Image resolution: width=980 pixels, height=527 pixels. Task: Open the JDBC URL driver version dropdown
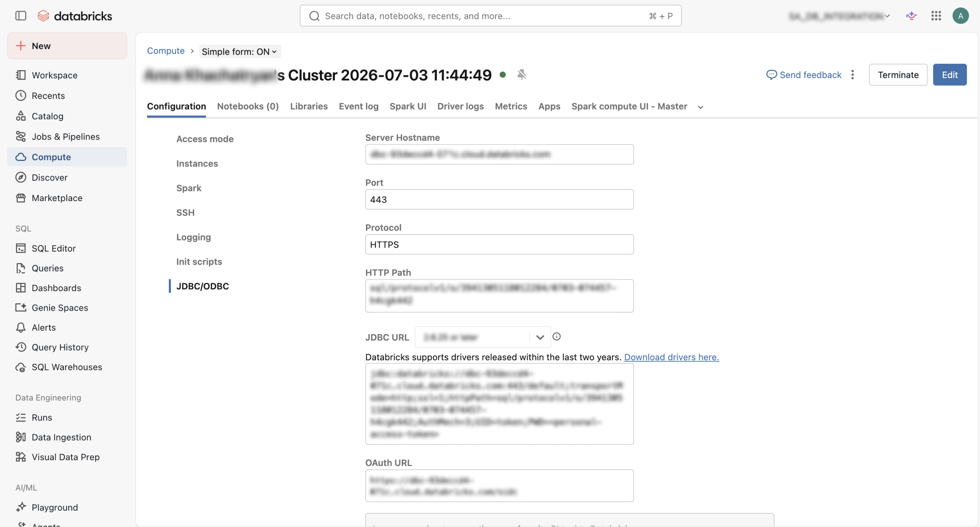pos(482,337)
